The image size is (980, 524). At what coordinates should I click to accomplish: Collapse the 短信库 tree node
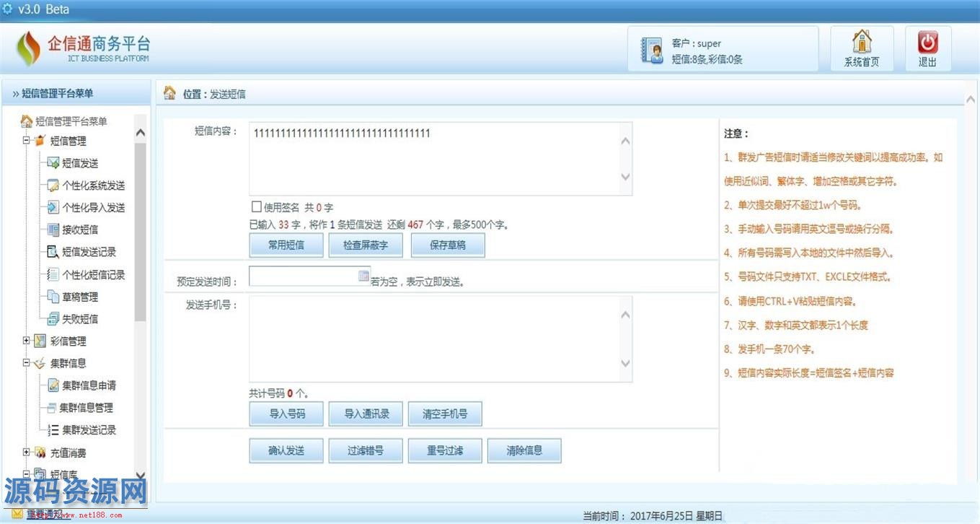coord(27,474)
